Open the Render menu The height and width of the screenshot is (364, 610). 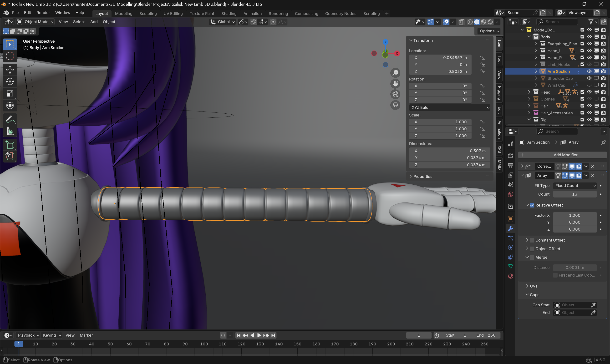(43, 13)
